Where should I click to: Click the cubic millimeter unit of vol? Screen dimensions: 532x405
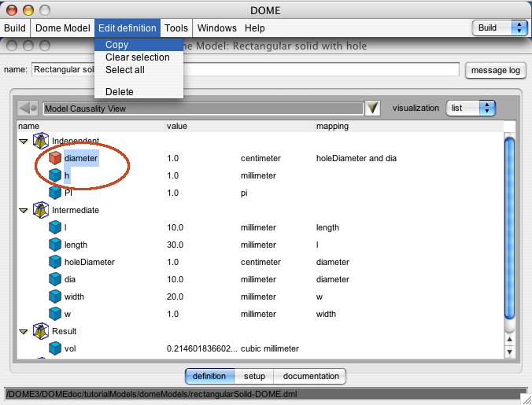tap(270, 348)
